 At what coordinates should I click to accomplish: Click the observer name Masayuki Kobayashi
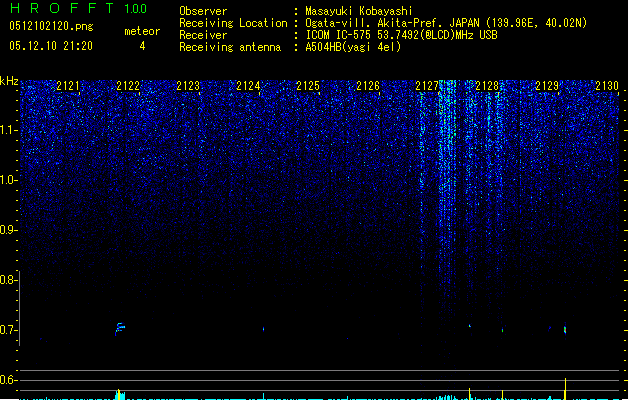(359, 11)
